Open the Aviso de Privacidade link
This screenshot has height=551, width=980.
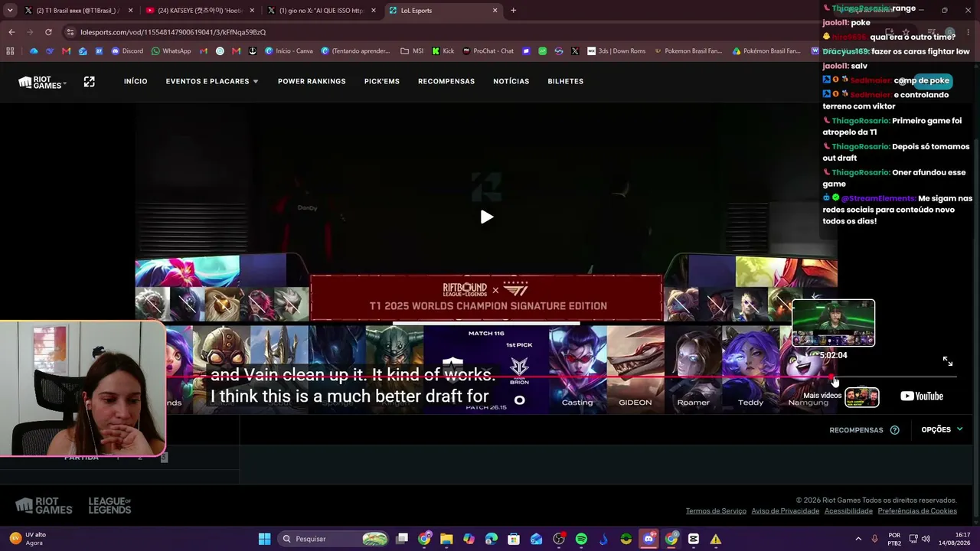pos(786,511)
